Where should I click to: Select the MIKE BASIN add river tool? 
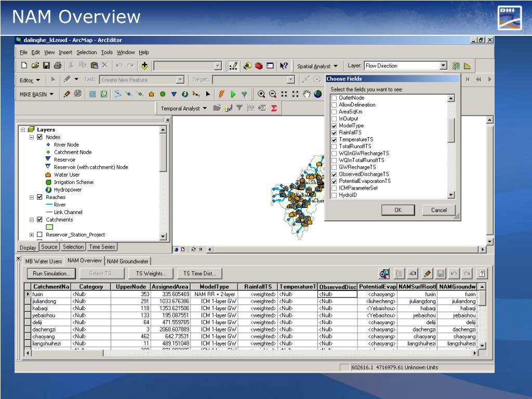[x=118, y=94]
